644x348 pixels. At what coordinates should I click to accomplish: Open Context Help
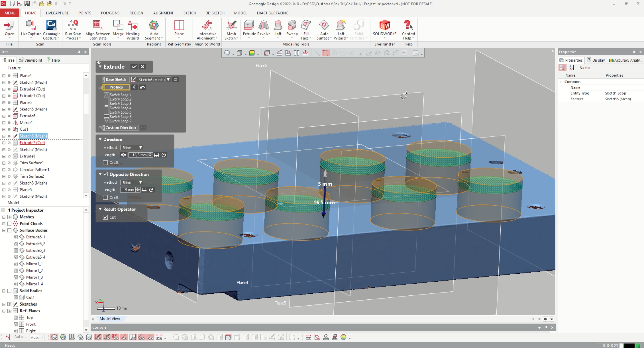pyautogui.click(x=408, y=30)
